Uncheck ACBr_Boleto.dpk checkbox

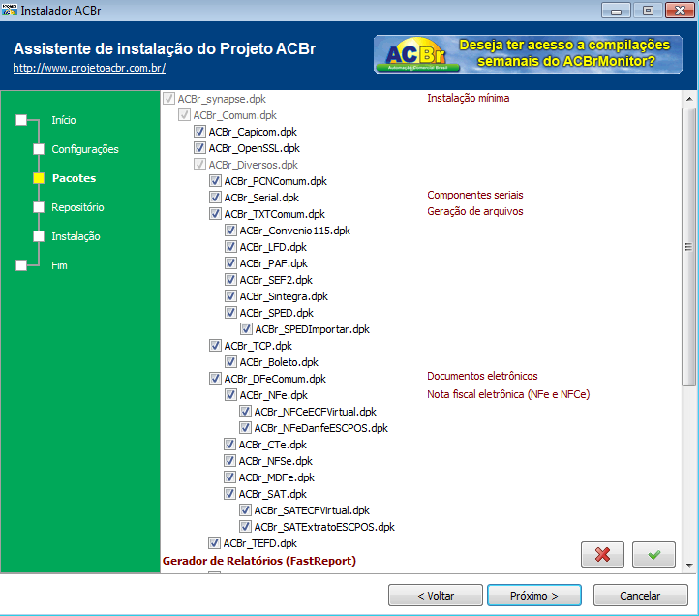coord(230,362)
